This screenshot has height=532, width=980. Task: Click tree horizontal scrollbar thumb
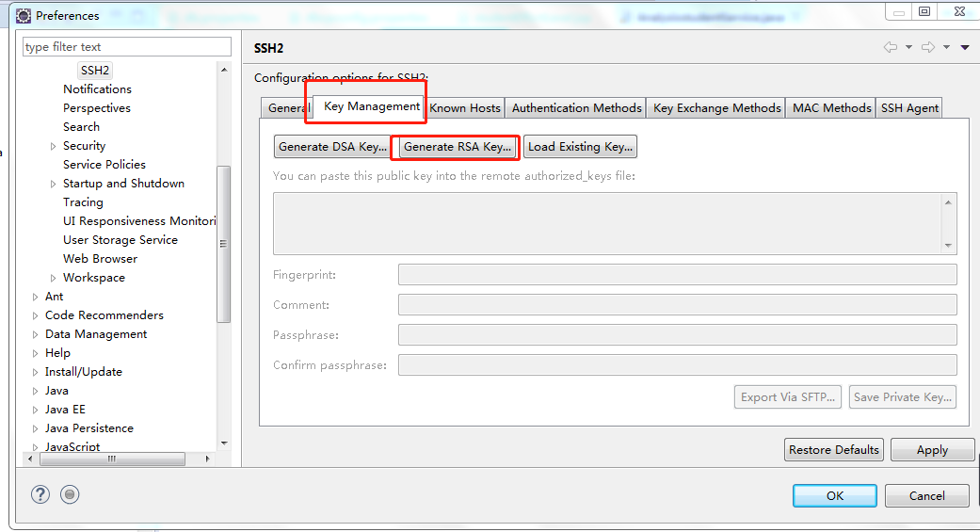coord(112,459)
